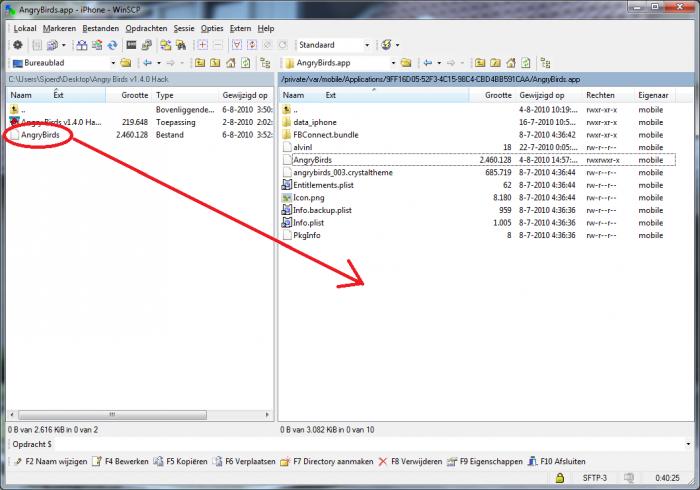Click the synchronize directories icon

click(x=112, y=45)
